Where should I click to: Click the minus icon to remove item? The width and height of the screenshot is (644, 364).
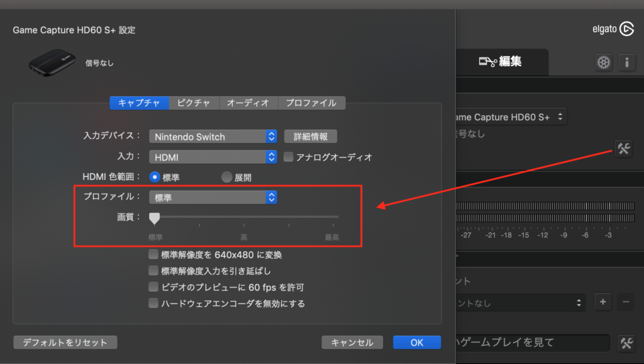625,302
